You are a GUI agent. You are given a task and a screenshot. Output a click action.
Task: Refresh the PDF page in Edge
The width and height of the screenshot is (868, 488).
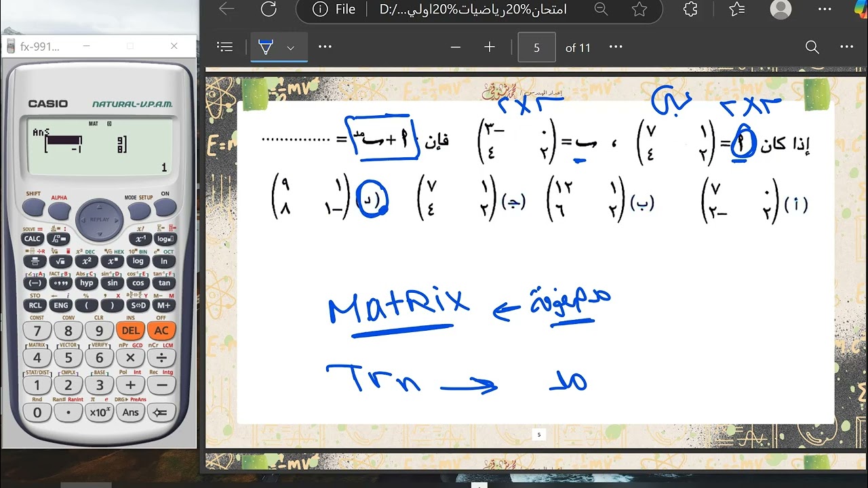click(269, 9)
